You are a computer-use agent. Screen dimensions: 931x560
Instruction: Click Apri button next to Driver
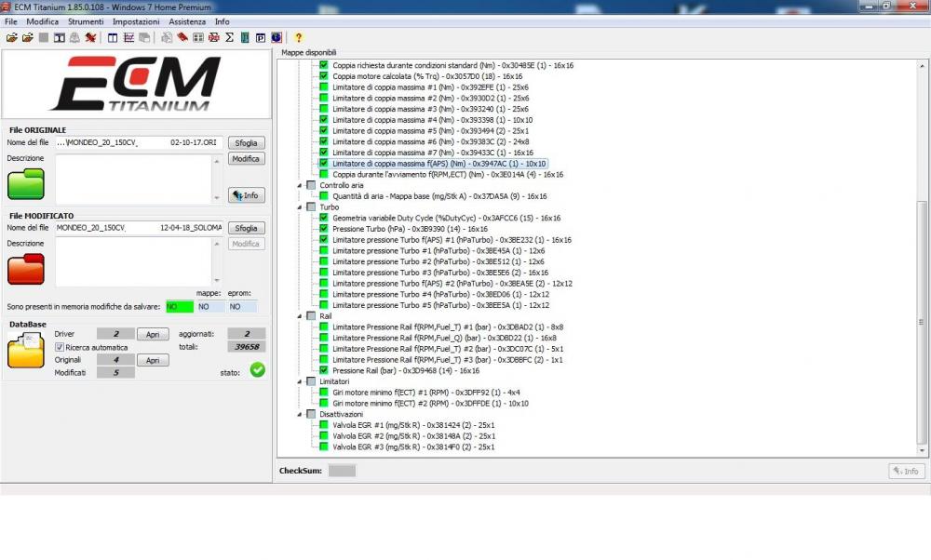pos(153,334)
